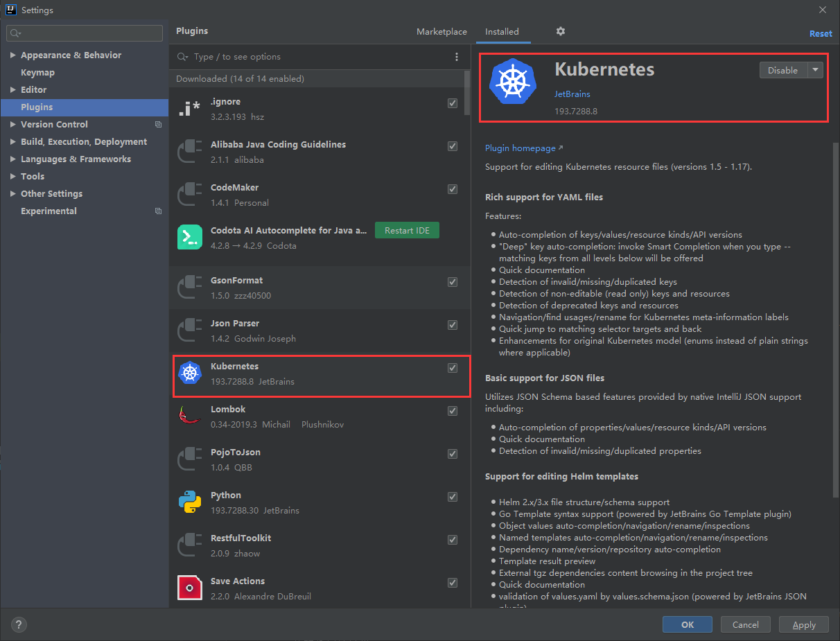Select the Lombok plugin row
This screenshot has width=840, height=641.
pyautogui.click(x=320, y=416)
